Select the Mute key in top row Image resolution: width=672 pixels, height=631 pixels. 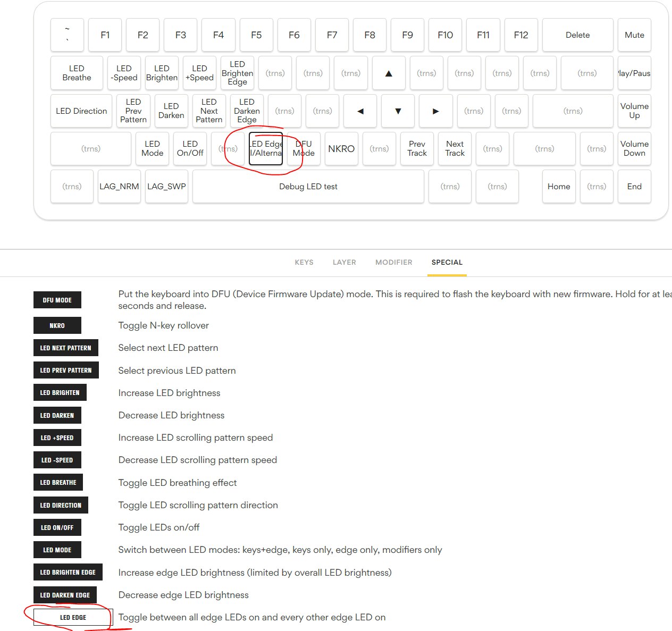pyautogui.click(x=634, y=35)
